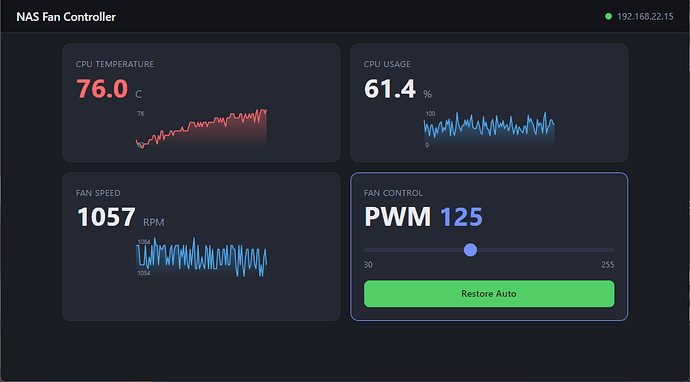Select the 192.168.22.15 address text

pyautogui.click(x=645, y=17)
